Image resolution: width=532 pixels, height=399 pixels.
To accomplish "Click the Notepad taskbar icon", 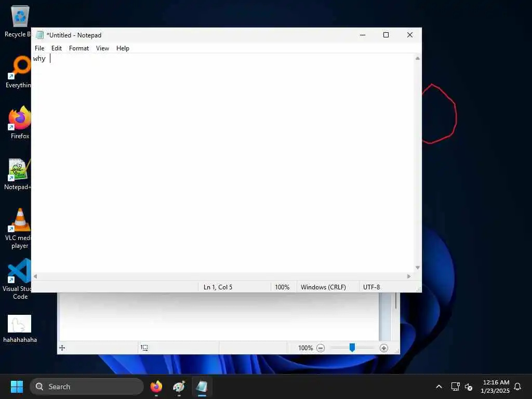I will click(202, 387).
